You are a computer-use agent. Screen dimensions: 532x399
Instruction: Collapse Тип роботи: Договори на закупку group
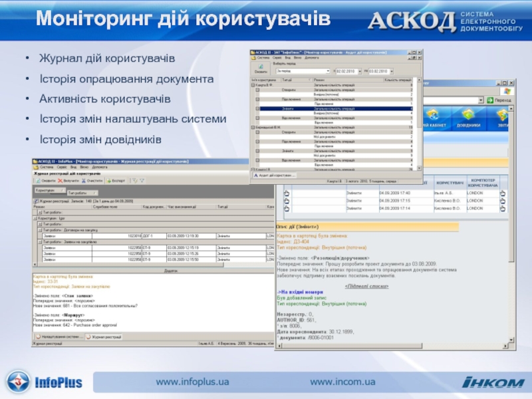[x=40, y=230]
